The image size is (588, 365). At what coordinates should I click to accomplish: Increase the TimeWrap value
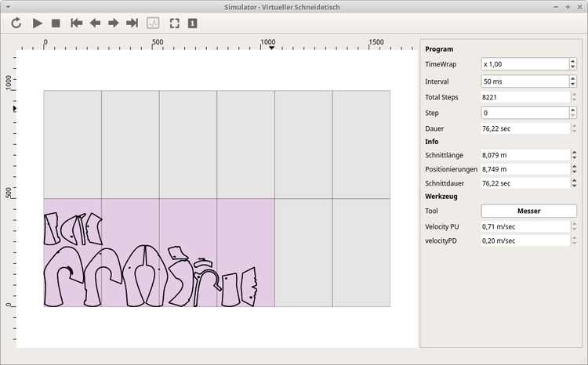pos(572,61)
